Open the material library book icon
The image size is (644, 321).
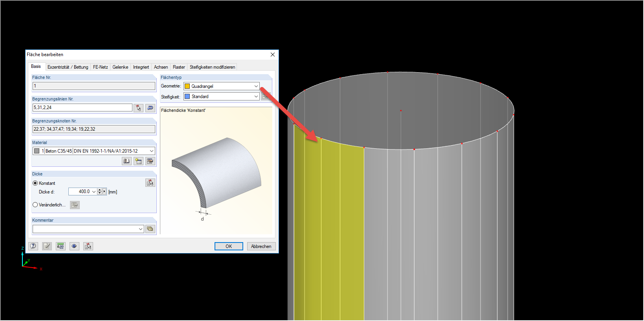point(127,161)
